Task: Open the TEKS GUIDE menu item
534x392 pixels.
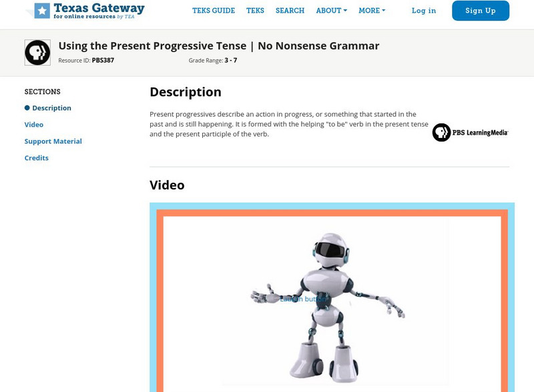Action: 214,11
